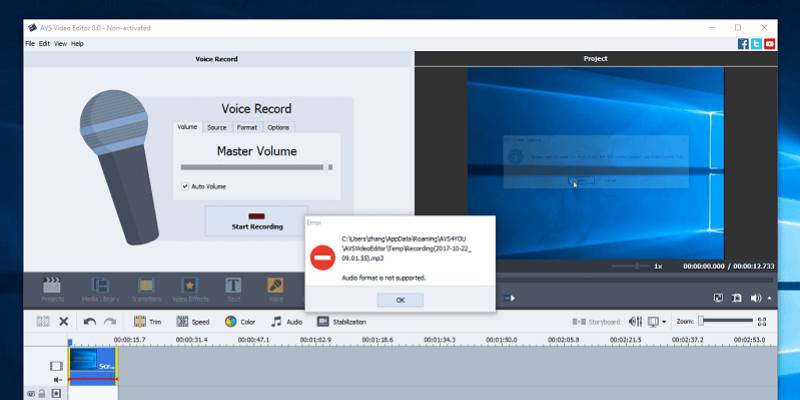This screenshot has height=400, width=800.
Task: Switch to Storyboard view
Action: click(x=596, y=322)
